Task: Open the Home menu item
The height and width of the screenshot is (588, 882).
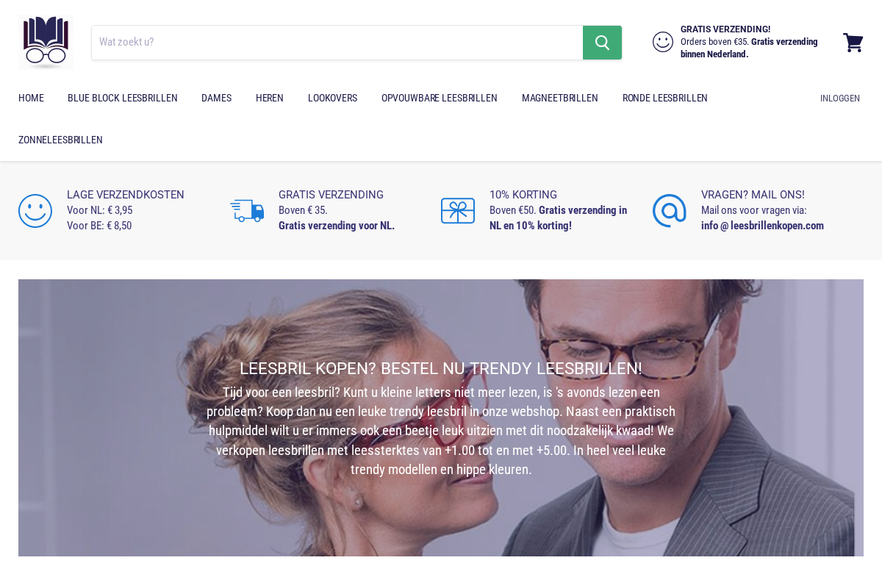Action: coord(31,98)
